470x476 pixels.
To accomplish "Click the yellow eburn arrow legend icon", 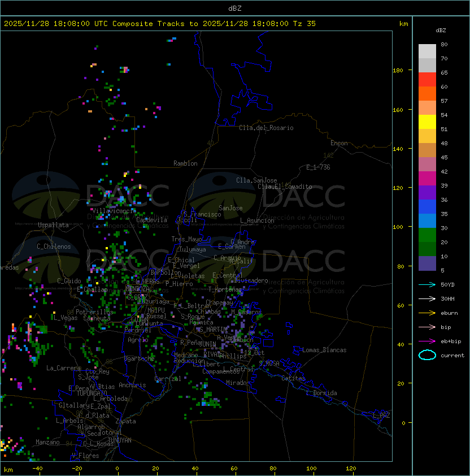I will pos(427,313).
